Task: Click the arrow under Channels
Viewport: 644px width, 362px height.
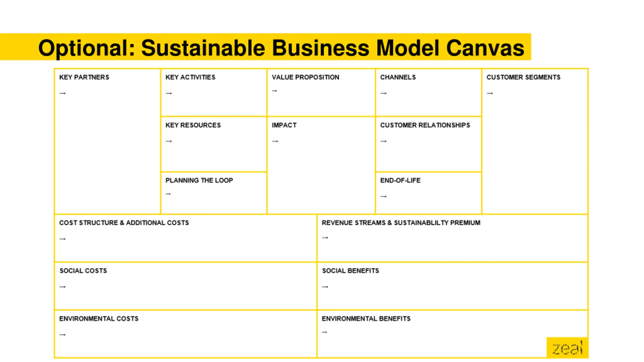Action: 383,93
